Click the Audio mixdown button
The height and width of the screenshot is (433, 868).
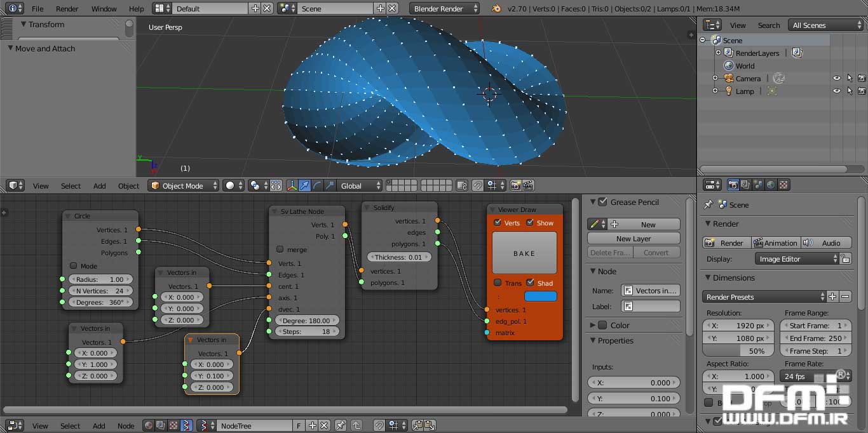[x=825, y=243]
